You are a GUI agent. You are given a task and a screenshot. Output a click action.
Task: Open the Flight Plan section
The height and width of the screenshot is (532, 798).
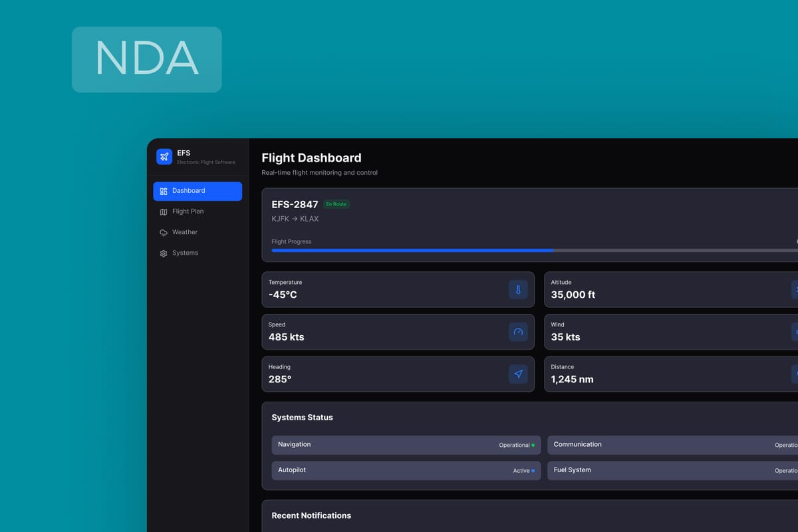point(188,211)
